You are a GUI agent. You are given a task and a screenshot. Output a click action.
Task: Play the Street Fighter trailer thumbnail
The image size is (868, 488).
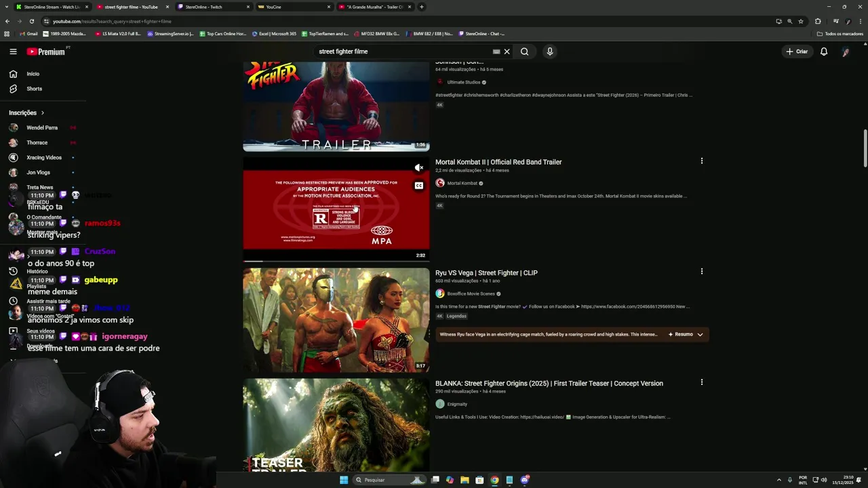pyautogui.click(x=336, y=106)
